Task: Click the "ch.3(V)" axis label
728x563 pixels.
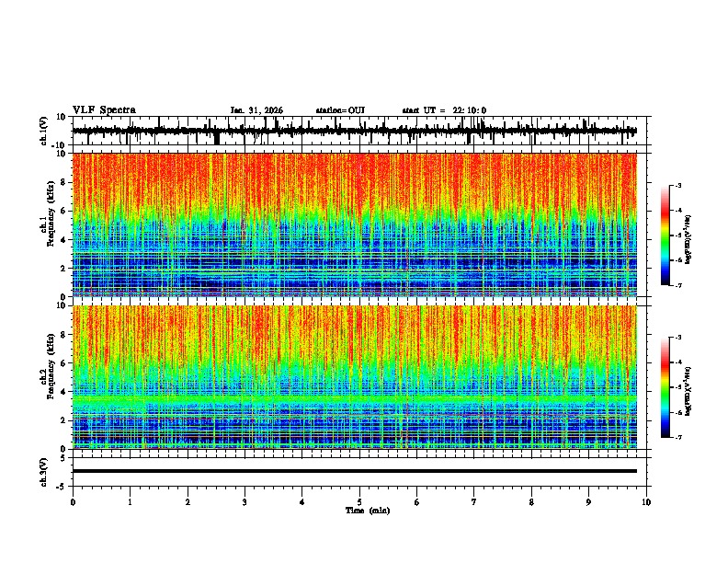Action: [44, 472]
